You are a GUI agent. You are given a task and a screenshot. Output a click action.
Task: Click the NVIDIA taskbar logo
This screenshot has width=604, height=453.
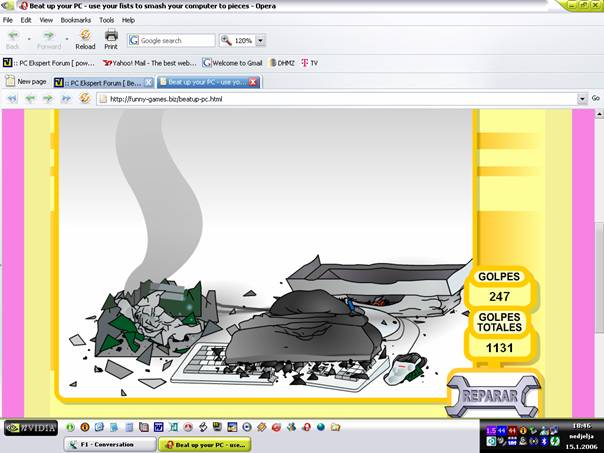tap(30, 428)
